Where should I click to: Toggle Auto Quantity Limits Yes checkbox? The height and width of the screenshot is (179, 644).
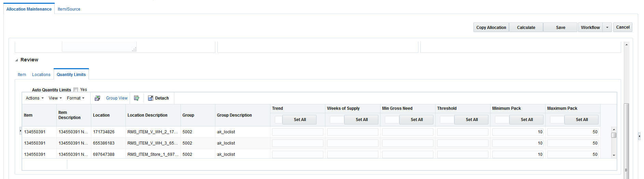76,90
